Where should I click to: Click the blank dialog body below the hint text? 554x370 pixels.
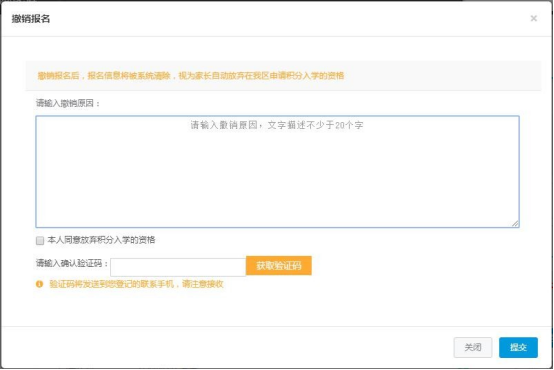[x=277, y=307]
